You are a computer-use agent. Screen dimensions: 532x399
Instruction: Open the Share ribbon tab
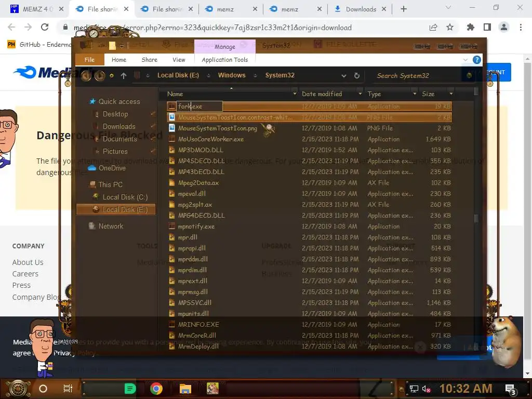click(x=149, y=60)
